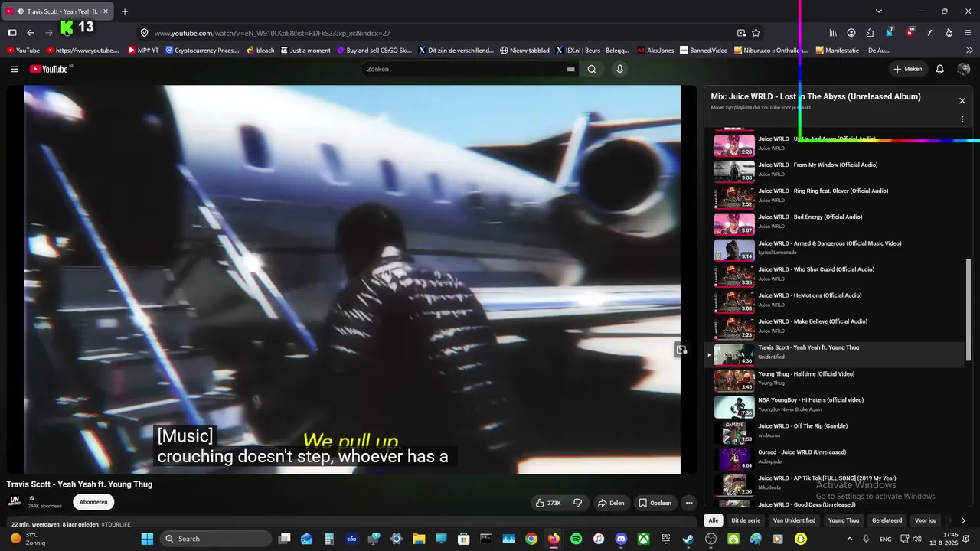Open the Firefox account icon
980x551 pixels.
[x=851, y=33]
